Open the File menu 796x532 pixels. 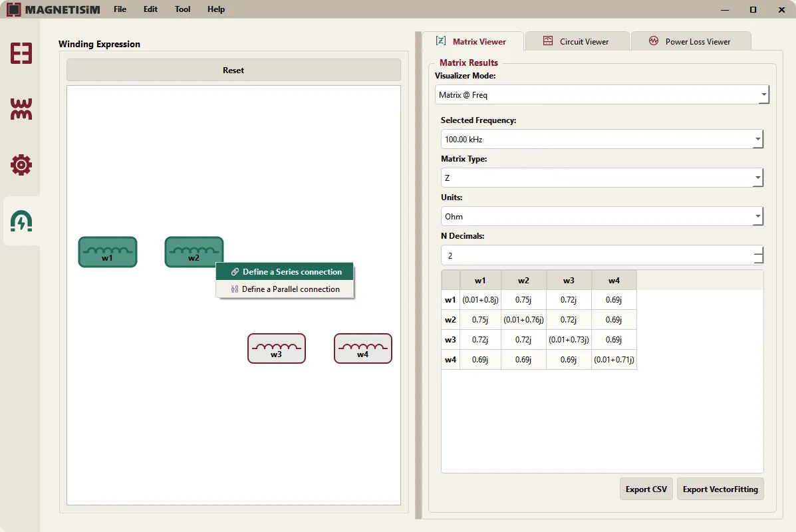[120, 9]
